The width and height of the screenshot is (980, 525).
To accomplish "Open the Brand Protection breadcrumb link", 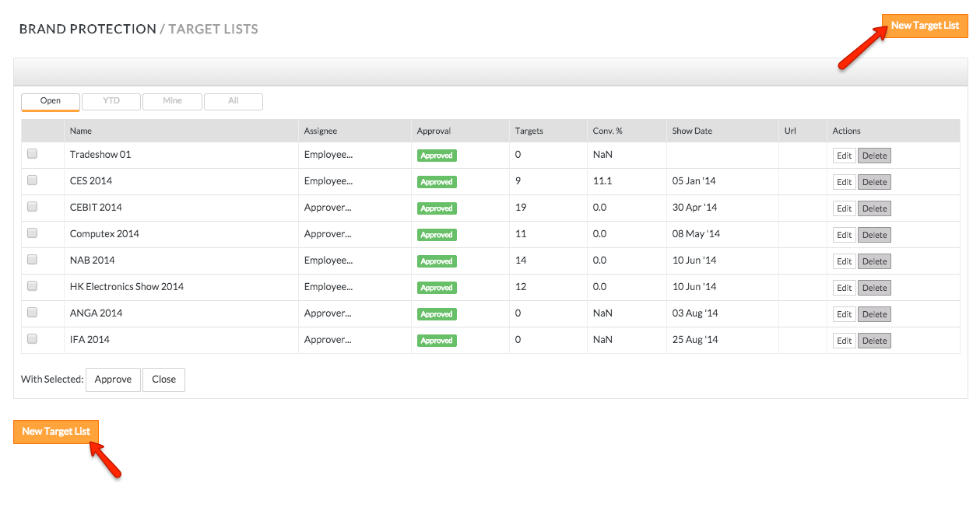I will pos(87,29).
